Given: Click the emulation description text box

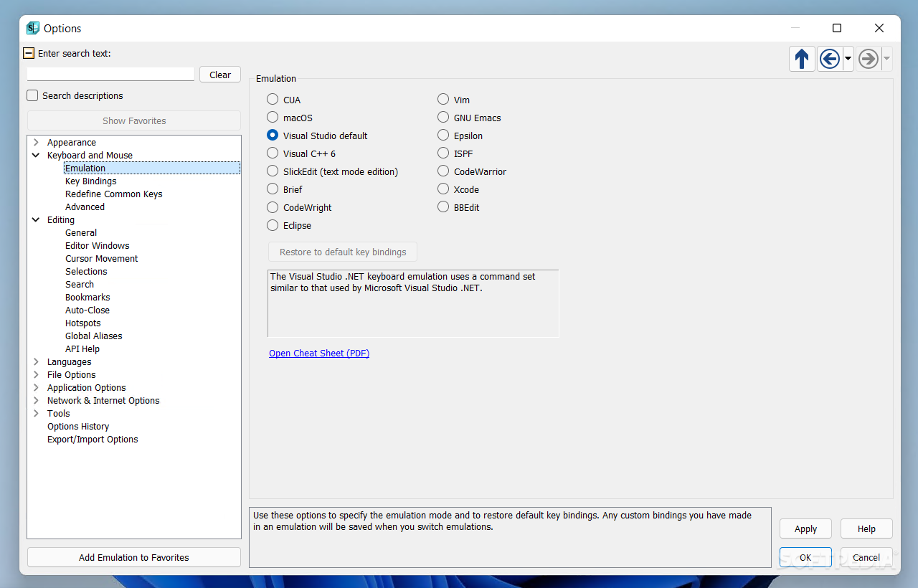Looking at the screenshot, I should point(413,303).
